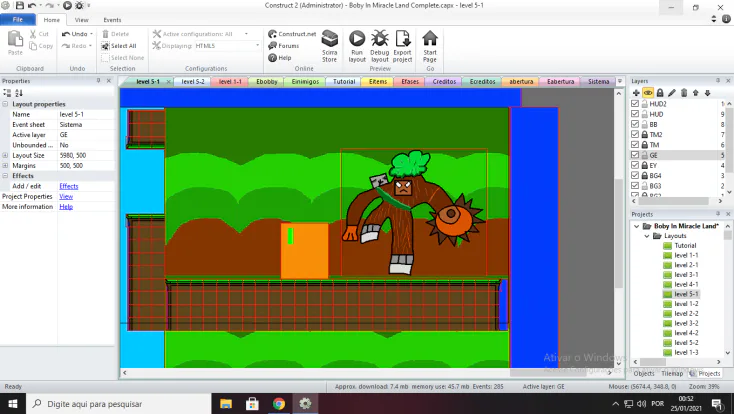The image size is (734, 414).
Task: Click the Undo arrow in ribbon
Action: click(66, 34)
